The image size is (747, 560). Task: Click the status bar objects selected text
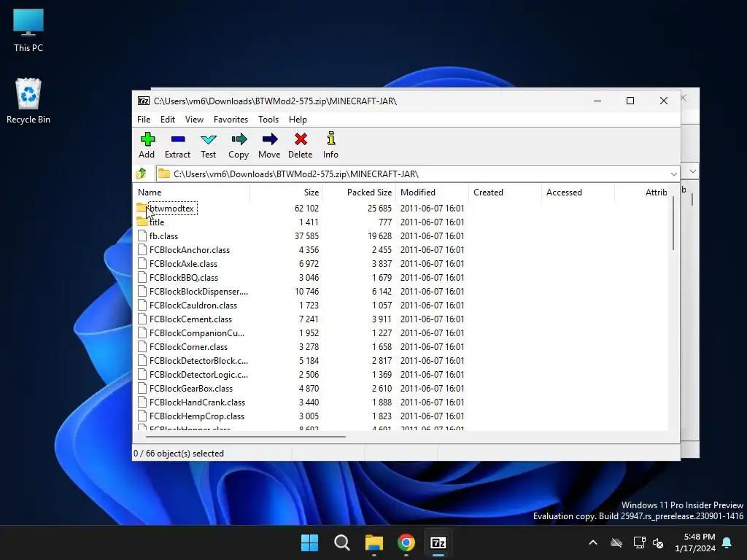click(179, 454)
